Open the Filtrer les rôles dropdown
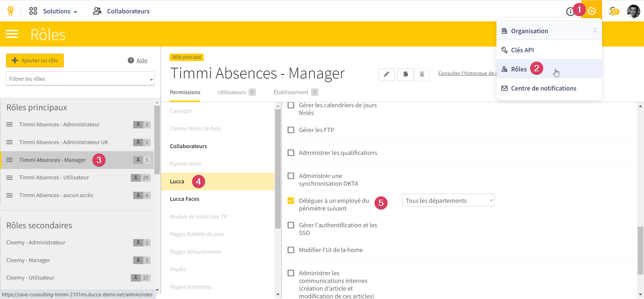This screenshot has width=644, height=299. 80,79
